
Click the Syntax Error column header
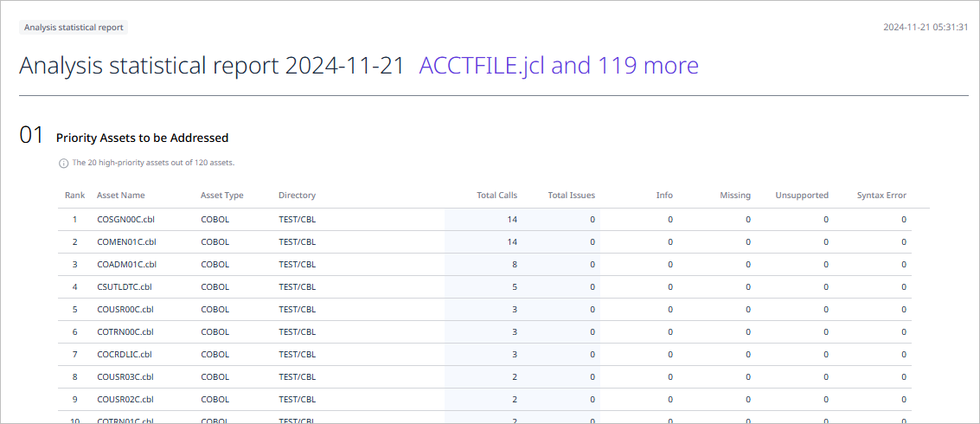(x=881, y=196)
